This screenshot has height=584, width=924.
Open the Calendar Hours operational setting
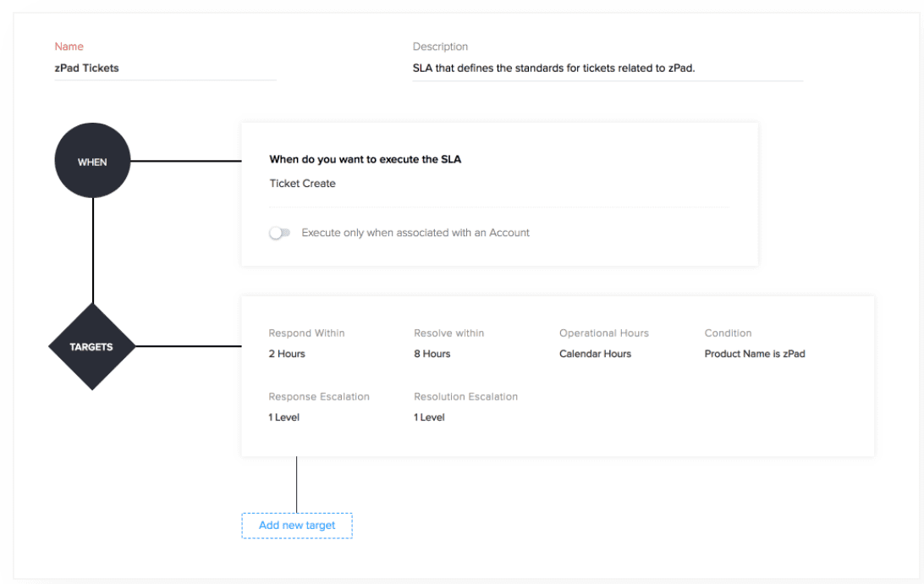point(595,354)
